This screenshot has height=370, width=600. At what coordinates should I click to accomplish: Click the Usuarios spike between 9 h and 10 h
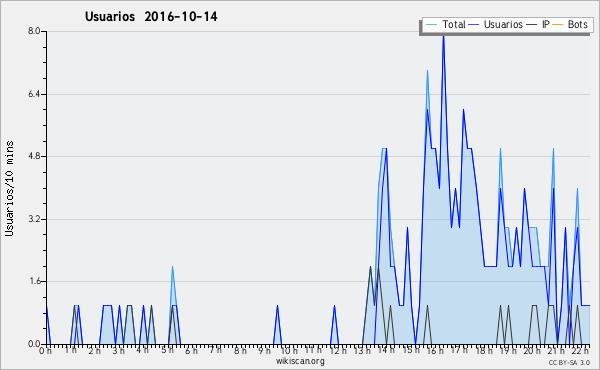(x=277, y=307)
